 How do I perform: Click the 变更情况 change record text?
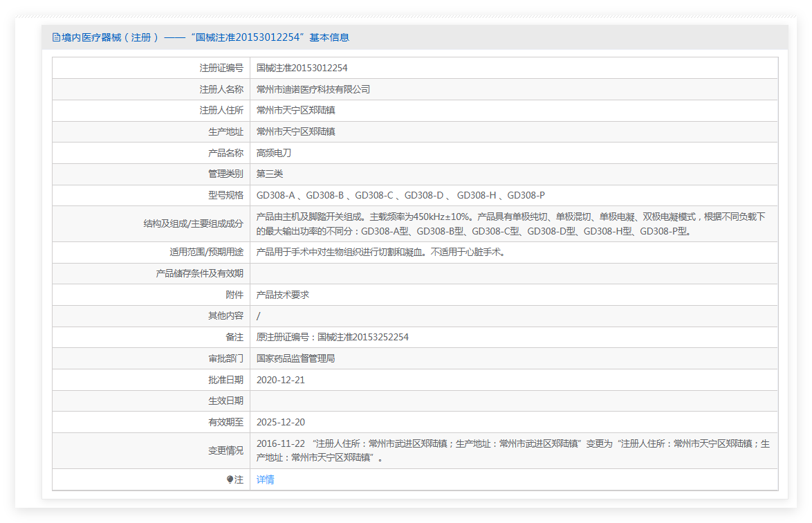[x=512, y=450]
